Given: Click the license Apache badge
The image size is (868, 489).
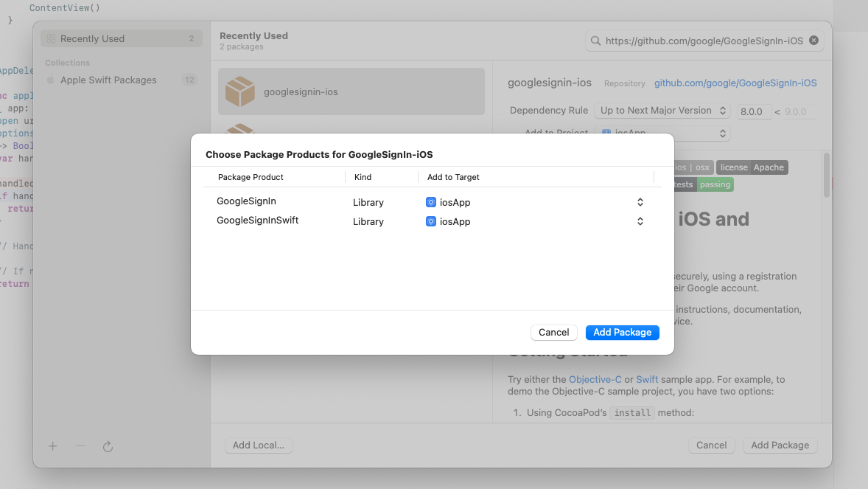Looking at the screenshot, I should click(752, 167).
